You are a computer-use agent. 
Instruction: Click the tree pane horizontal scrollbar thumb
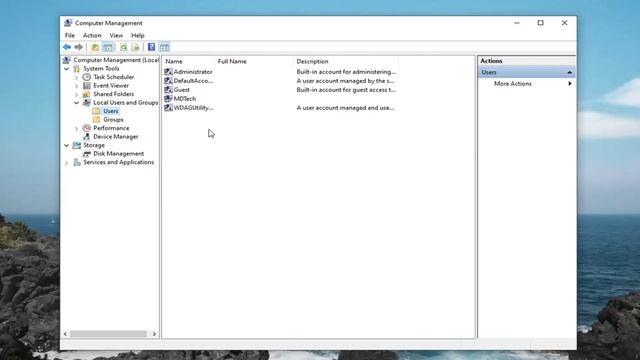click(108, 334)
